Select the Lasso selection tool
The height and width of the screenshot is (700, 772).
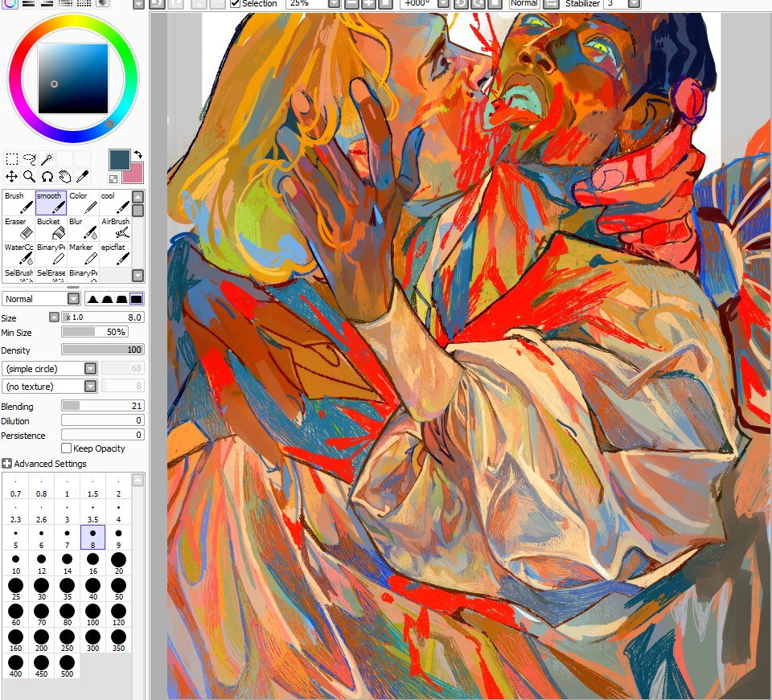click(x=31, y=158)
